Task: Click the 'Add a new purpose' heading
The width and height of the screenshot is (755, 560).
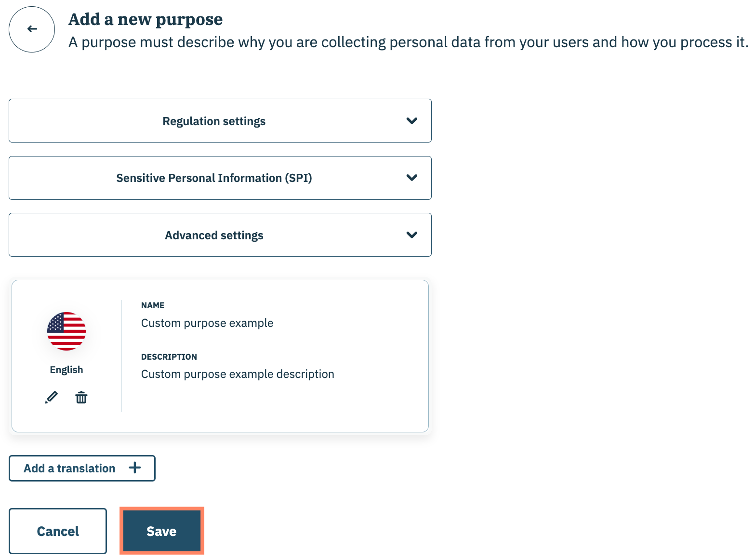Action: click(x=146, y=20)
